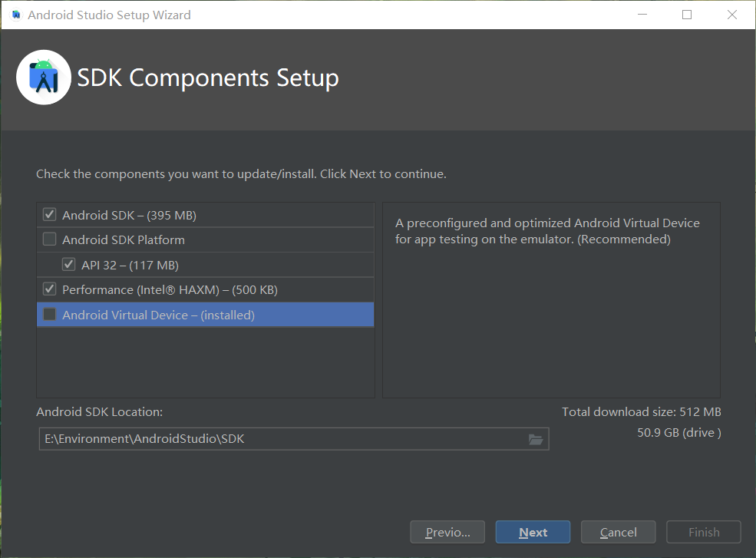
Task: Go back with the Previous button
Action: pos(447,532)
